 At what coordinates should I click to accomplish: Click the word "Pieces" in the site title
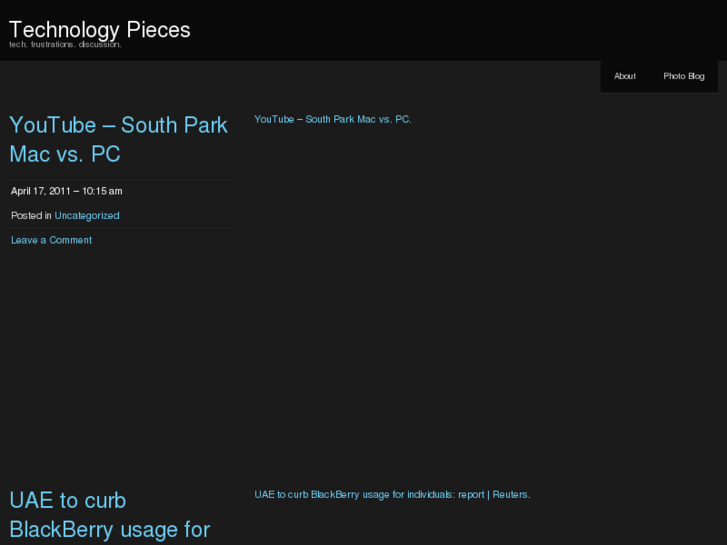tap(158, 29)
